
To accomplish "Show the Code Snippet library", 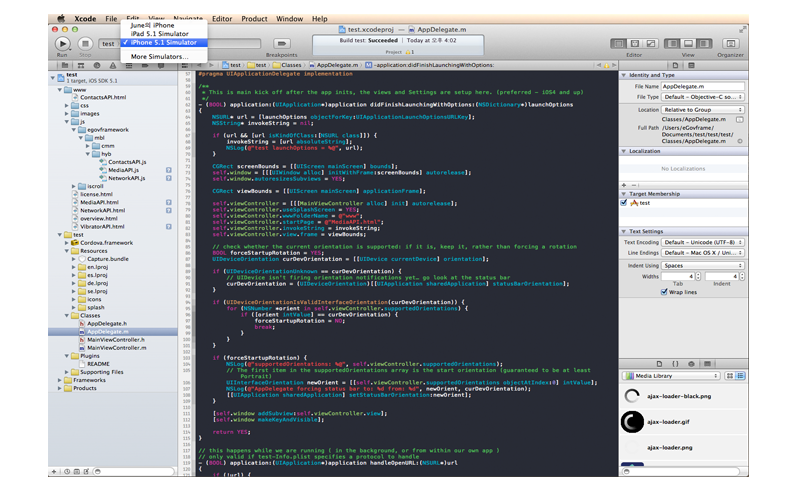I will (x=673, y=363).
